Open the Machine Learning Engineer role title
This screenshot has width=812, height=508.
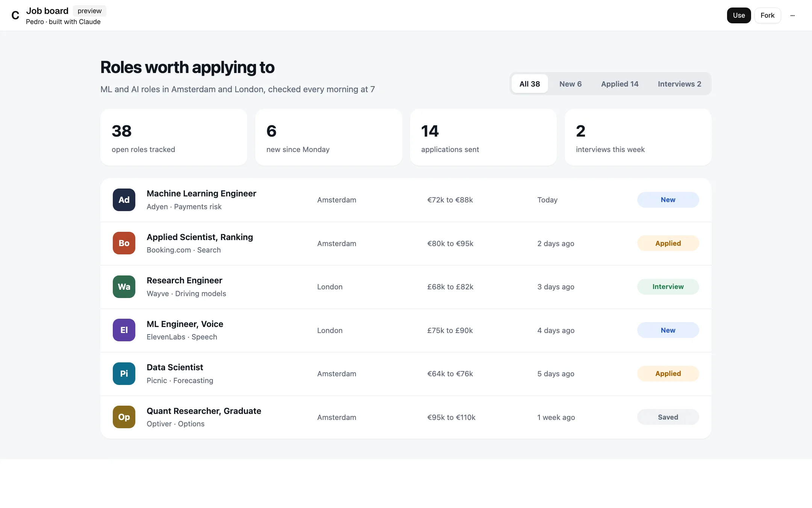[201, 193]
